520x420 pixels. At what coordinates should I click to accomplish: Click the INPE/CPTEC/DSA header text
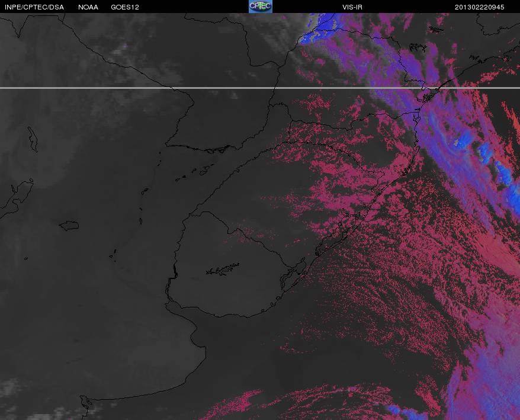tap(34, 7)
